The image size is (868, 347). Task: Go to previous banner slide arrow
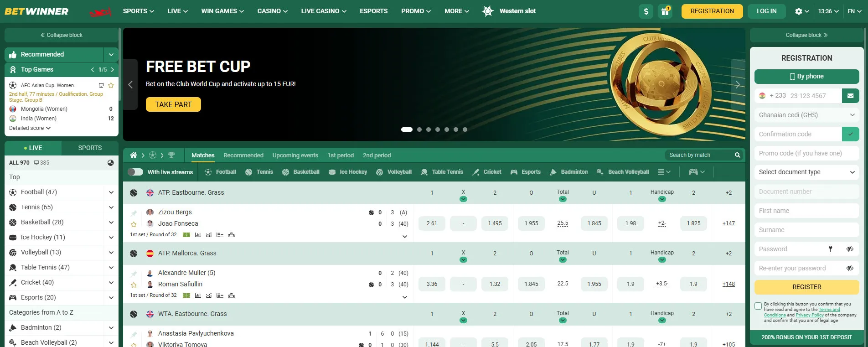coord(130,84)
